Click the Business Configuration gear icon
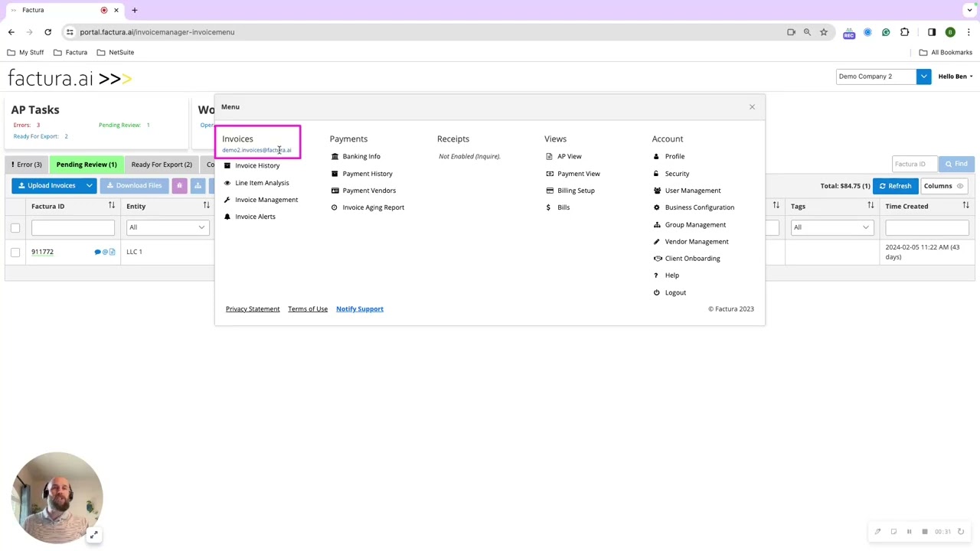Viewport: 980px width, 551px height. pyautogui.click(x=656, y=207)
